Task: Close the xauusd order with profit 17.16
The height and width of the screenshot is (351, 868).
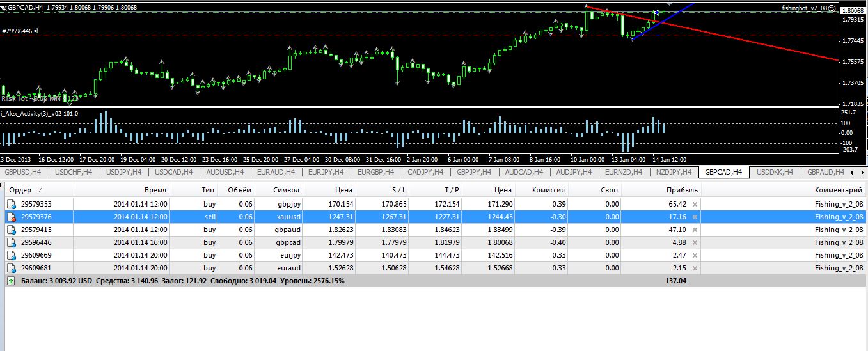Action: click(x=695, y=217)
